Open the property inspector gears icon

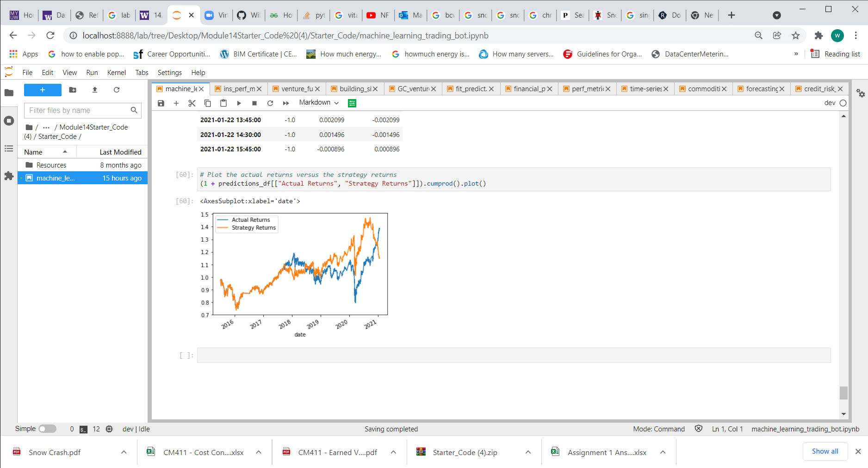(x=860, y=93)
